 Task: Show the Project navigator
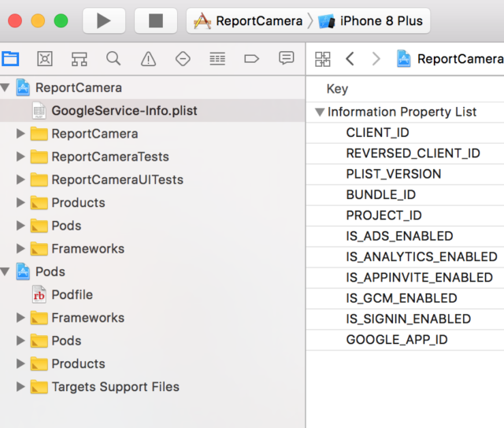click(x=10, y=59)
